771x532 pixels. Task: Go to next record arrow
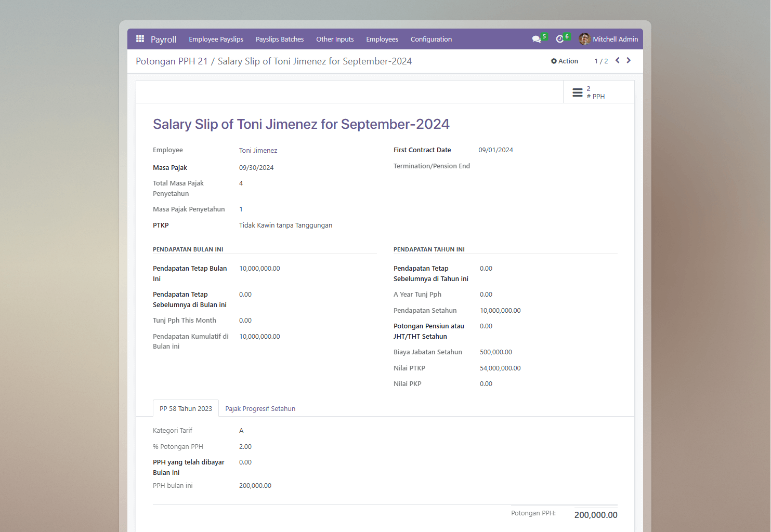click(x=629, y=60)
